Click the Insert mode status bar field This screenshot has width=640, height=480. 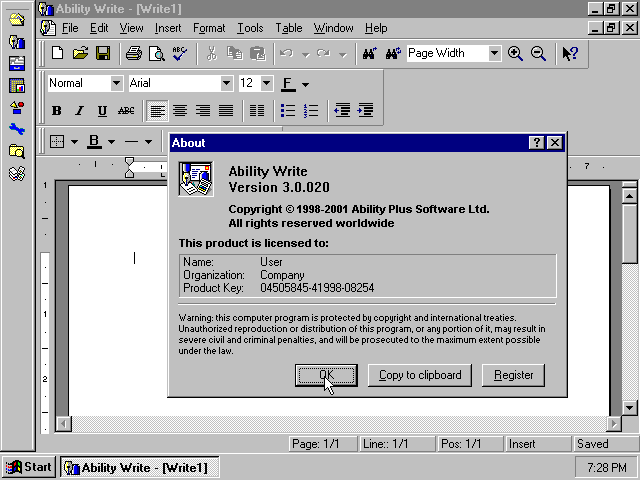(x=538, y=444)
